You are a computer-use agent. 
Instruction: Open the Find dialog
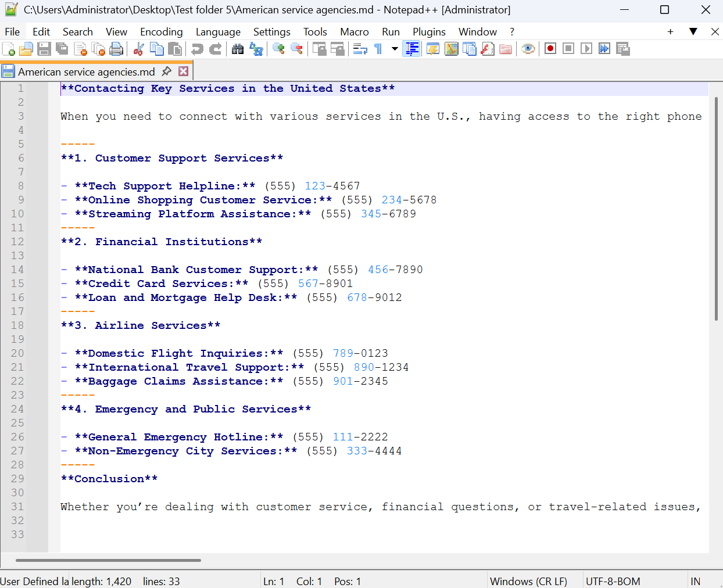click(x=238, y=49)
